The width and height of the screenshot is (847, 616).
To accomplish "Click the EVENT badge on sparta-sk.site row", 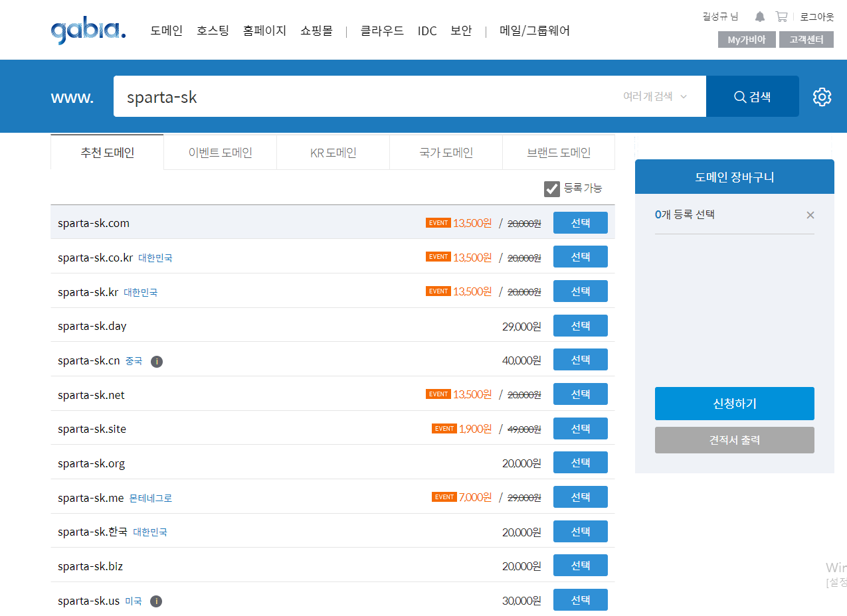I will (x=444, y=429).
